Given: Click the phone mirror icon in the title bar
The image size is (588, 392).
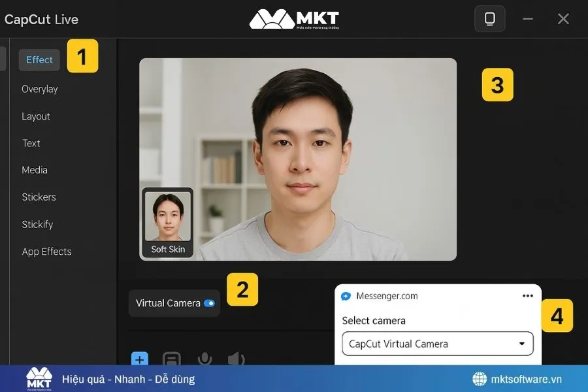Looking at the screenshot, I should 489,18.
